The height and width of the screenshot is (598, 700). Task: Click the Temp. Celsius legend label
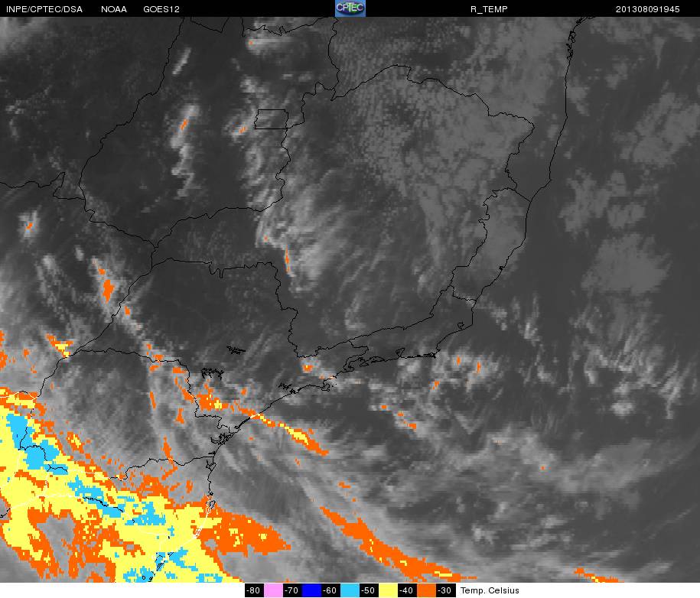pyautogui.click(x=490, y=590)
